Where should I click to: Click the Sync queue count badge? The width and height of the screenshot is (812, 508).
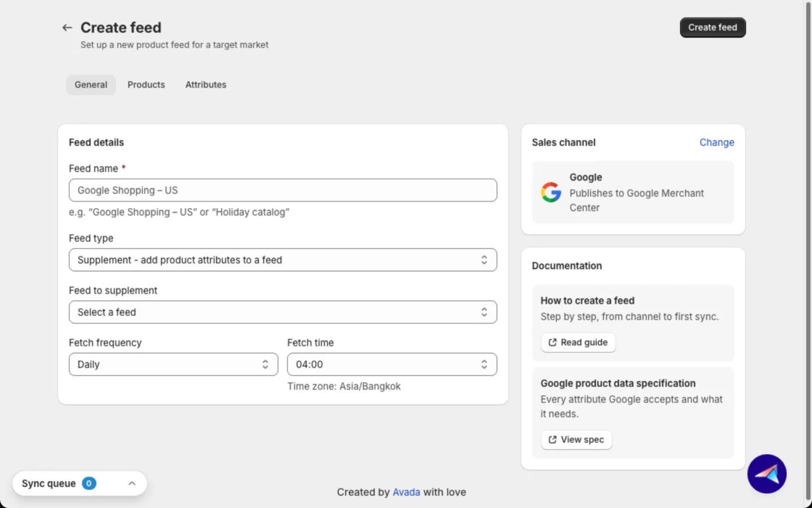[x=89, y=484]
